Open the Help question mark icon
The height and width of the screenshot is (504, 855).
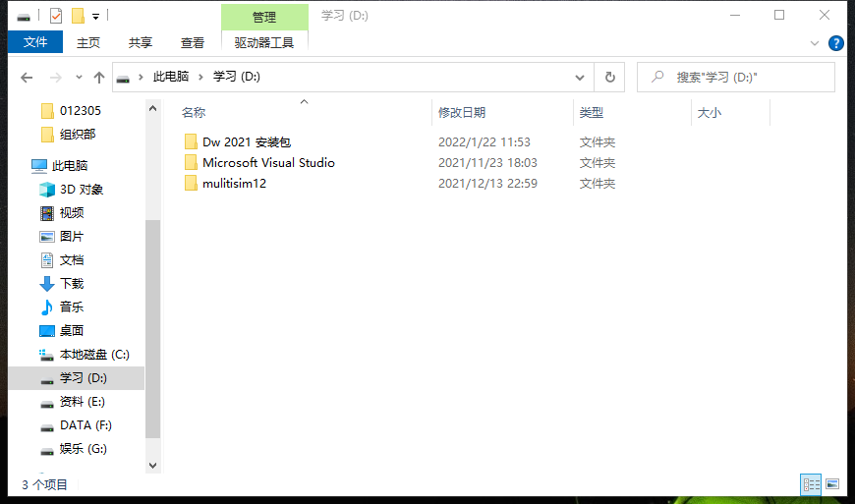tap(836, 43)
